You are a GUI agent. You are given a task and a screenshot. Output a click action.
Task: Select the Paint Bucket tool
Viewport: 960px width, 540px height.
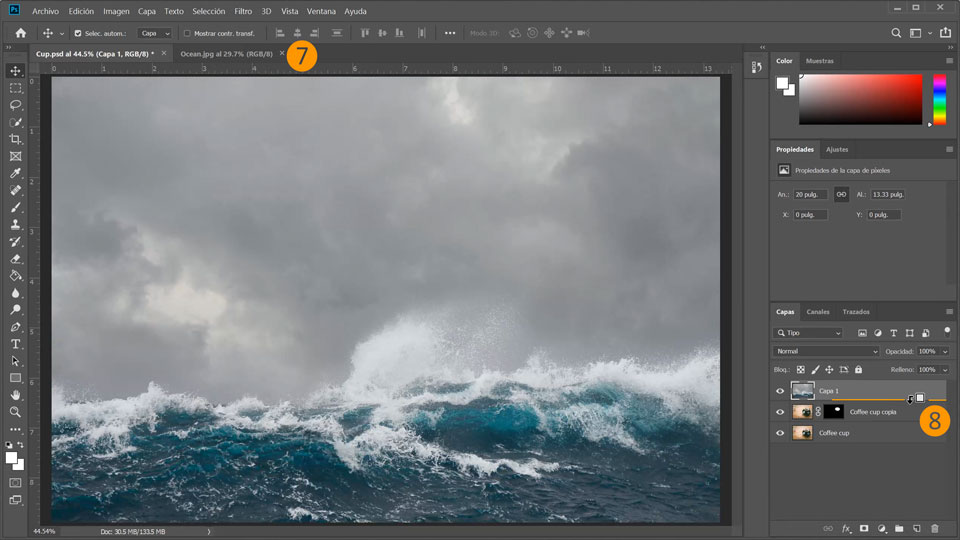coord(15,276)
